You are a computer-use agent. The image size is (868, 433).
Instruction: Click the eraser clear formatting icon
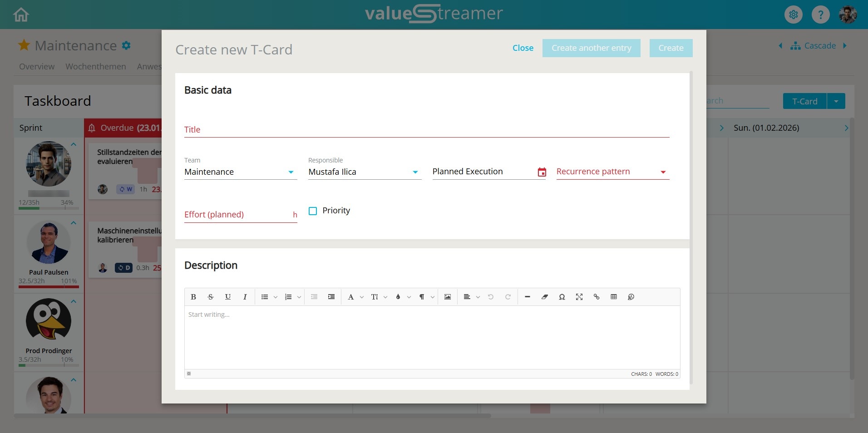(545, 297)
